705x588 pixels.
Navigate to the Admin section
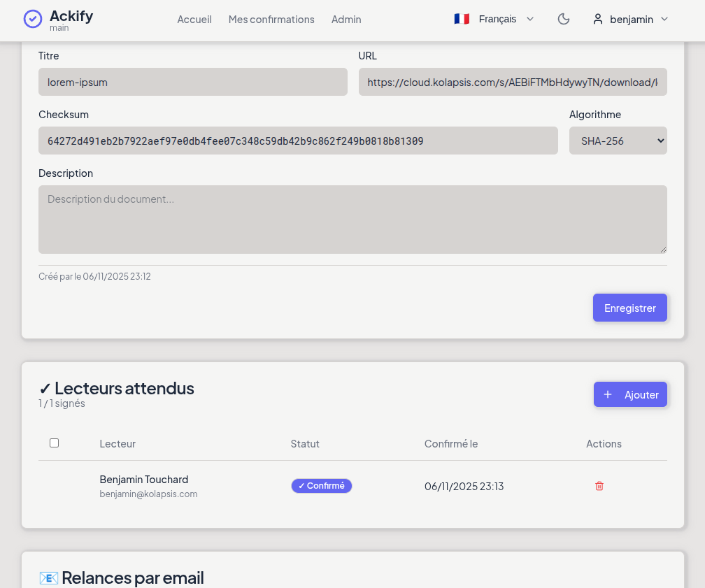pyautogui.click(x=346, y=20)
